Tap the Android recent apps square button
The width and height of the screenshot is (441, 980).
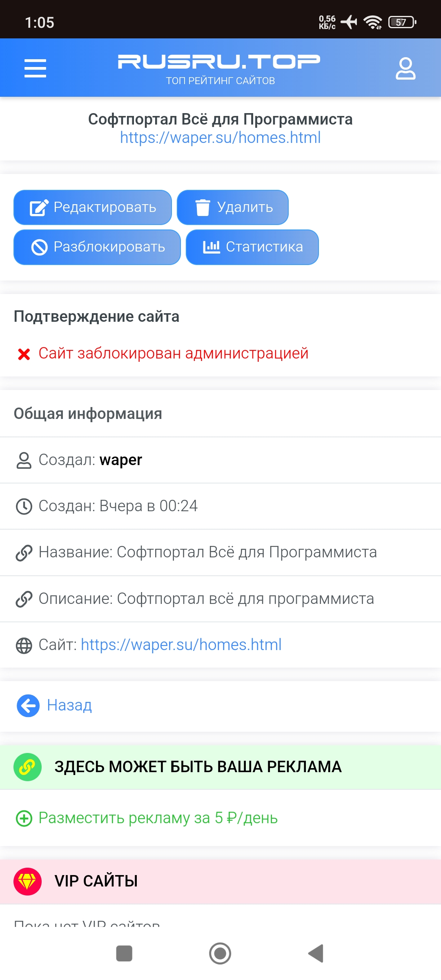(x=124, y=953)
